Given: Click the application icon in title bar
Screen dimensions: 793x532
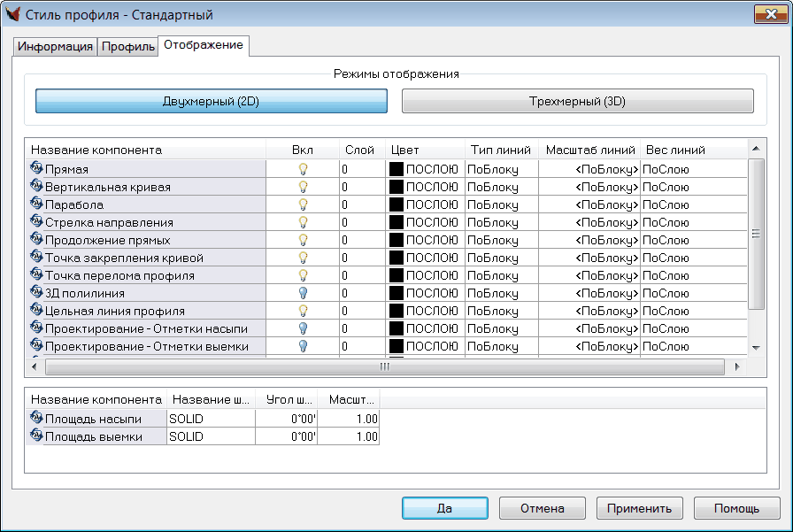Looking at the screenshot, I should 13,15.
